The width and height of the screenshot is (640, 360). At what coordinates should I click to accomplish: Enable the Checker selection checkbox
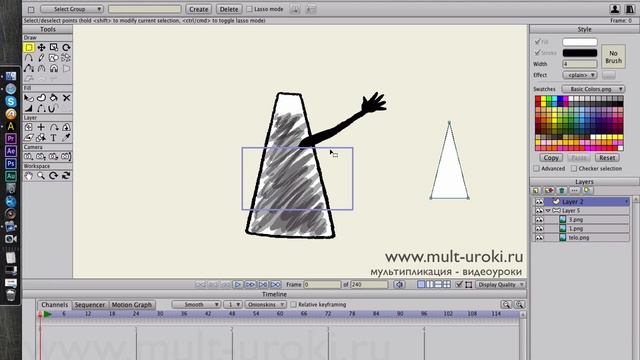(x=574, y=169)
